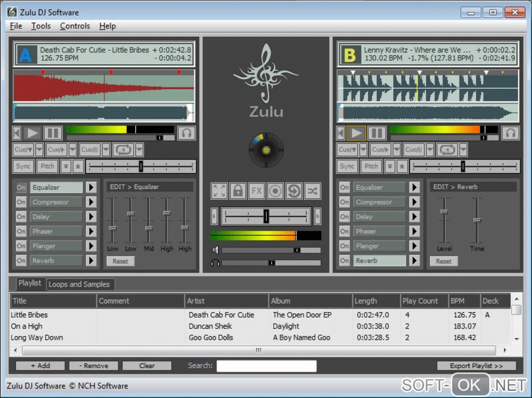The image size is (532, 398).
Task: Click Deck B loop button
Action: click(x=447, y=150)
